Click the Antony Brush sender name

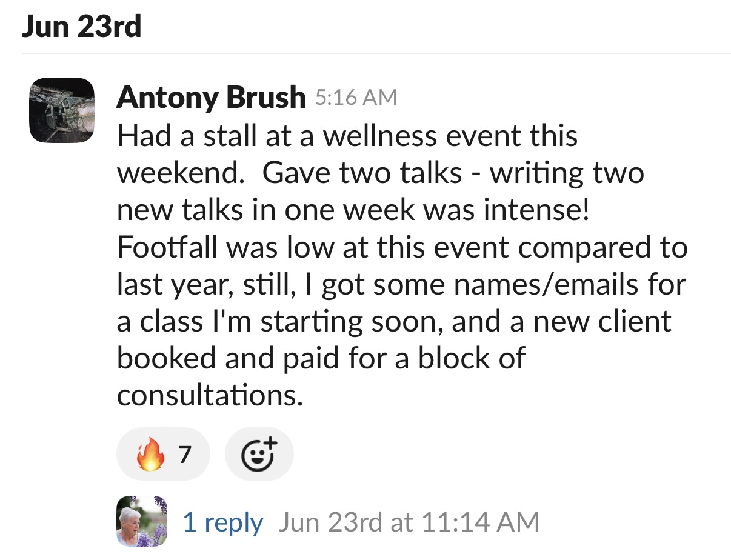(211, 97)
